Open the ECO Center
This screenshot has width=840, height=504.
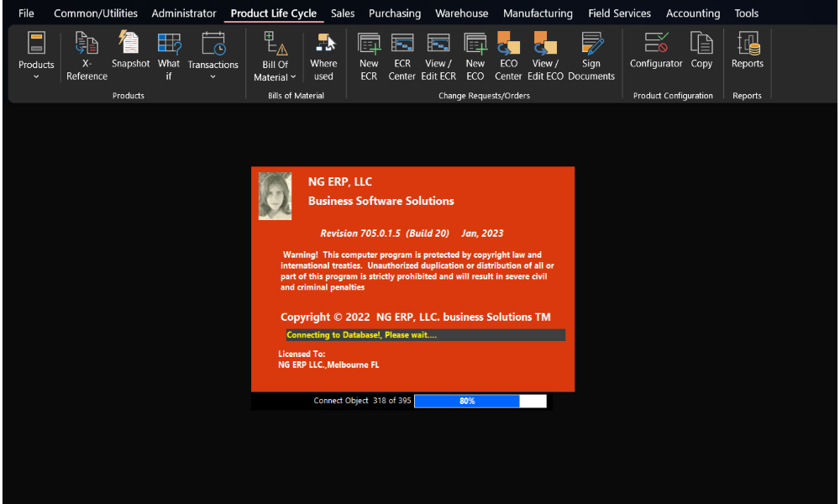(x=508, y=56)
